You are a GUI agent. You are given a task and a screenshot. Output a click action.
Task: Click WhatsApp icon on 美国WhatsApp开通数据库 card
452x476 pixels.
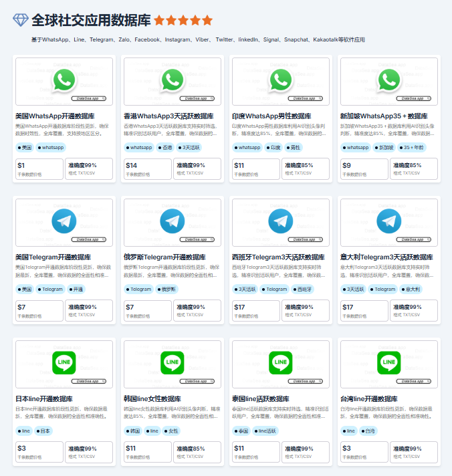(x=64, y=80)
